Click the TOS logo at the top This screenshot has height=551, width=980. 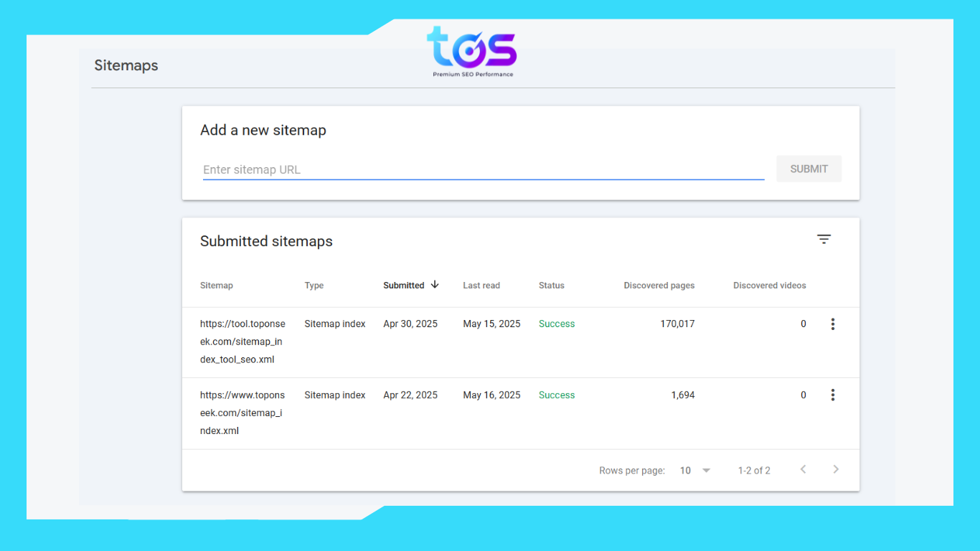click(x=471, y=50)
